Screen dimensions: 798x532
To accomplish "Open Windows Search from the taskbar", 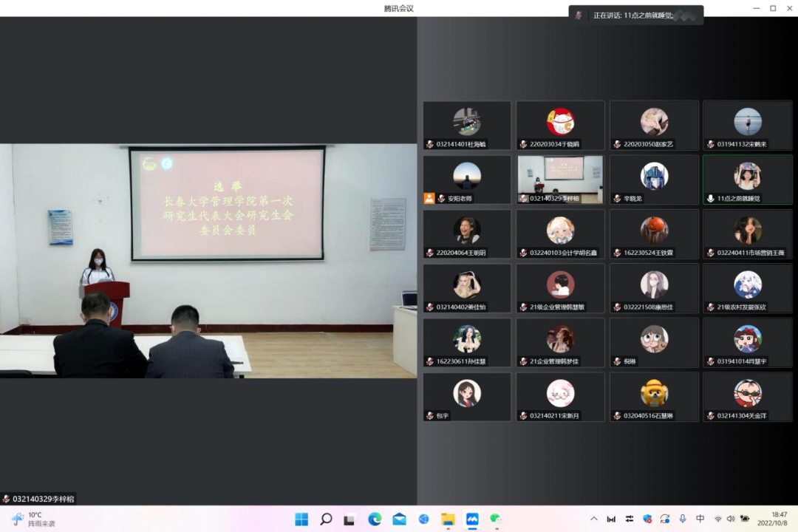I will pos(327,519).
